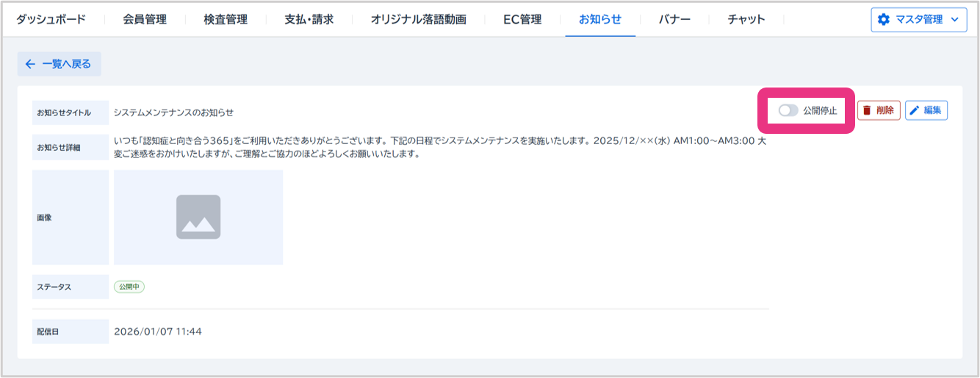This screenshot has height=378, width=980.
Task: Go to the チャット tab
Action: (x=746, y=19)
